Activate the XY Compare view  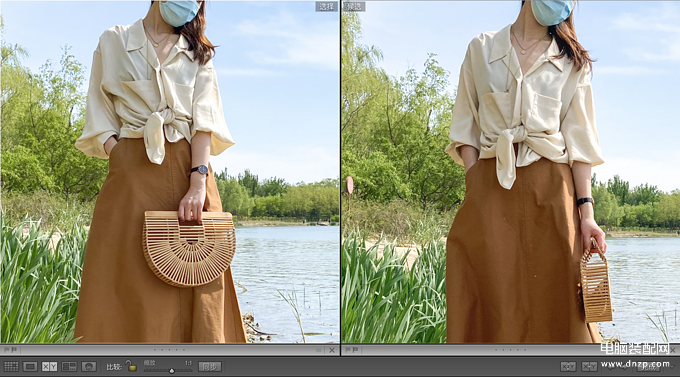(x=49, y=367)
